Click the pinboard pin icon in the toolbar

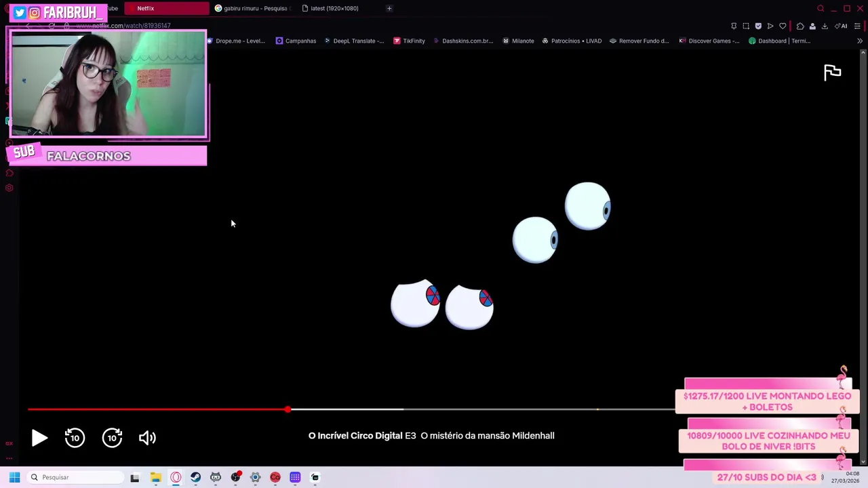click(734, 26)
